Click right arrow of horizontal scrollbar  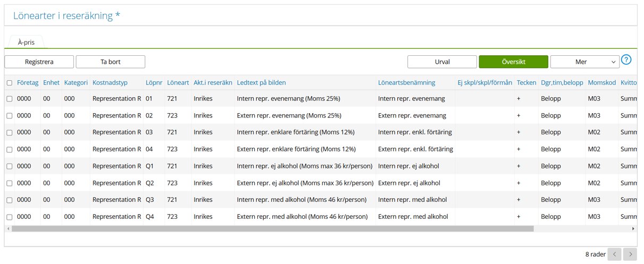pos(633,228)
